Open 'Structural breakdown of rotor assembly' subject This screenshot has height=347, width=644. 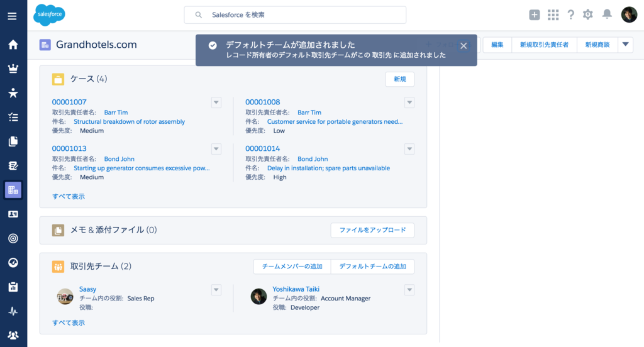tap(130, 121)
